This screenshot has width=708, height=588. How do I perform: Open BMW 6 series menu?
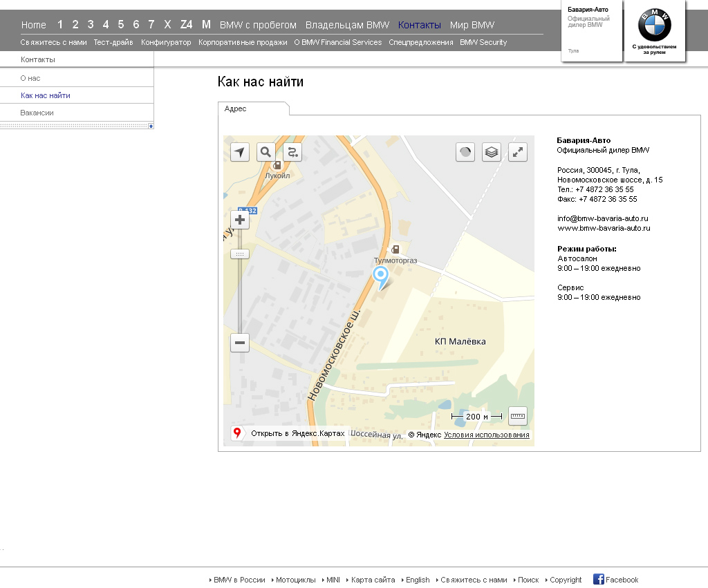coord(136,24)
